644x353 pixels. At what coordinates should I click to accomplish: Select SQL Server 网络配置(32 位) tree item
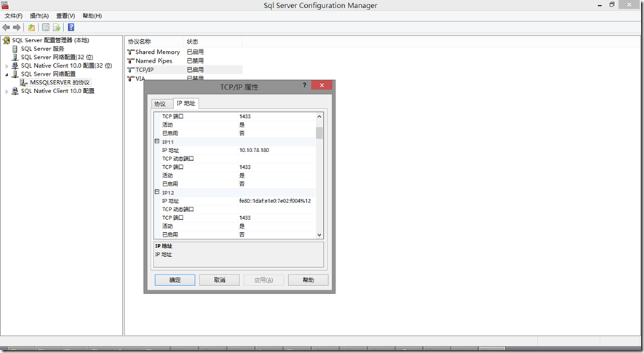click(57, 57)
